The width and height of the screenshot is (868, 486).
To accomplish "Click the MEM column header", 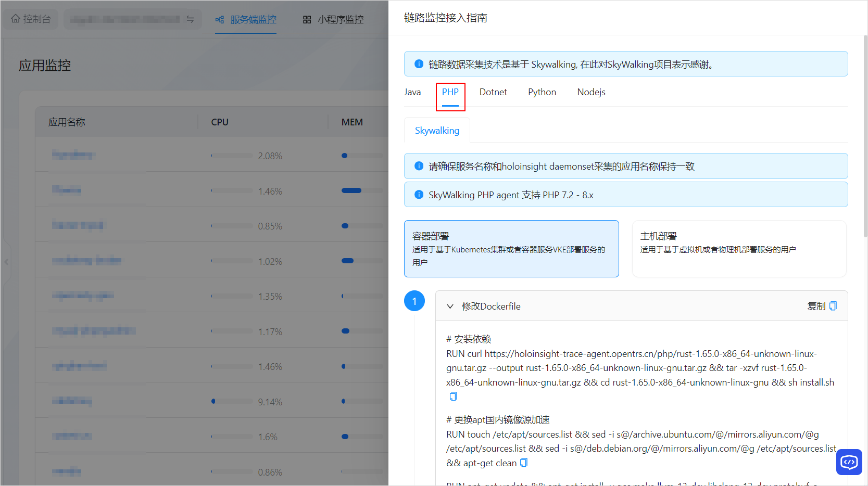I will pos(352,122).
